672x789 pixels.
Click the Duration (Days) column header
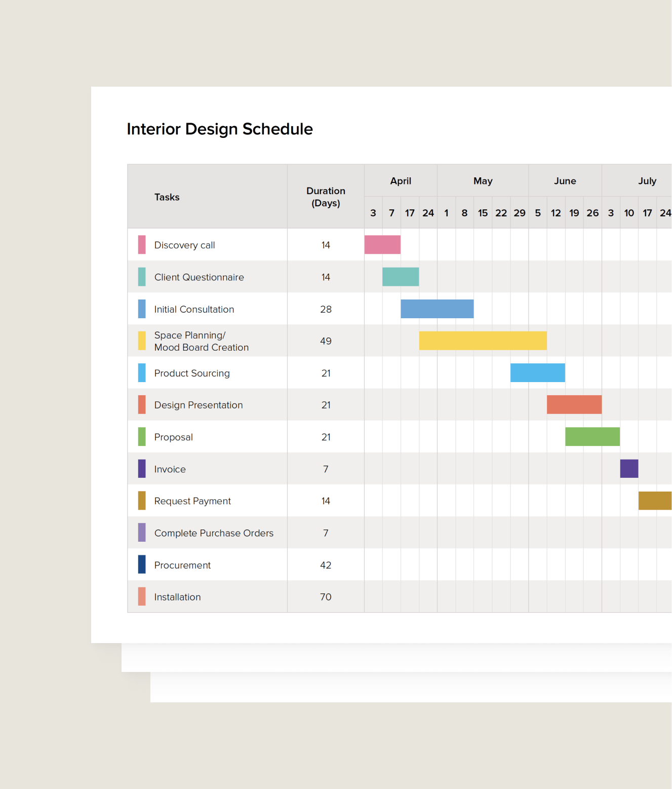[x=326, y=197]
